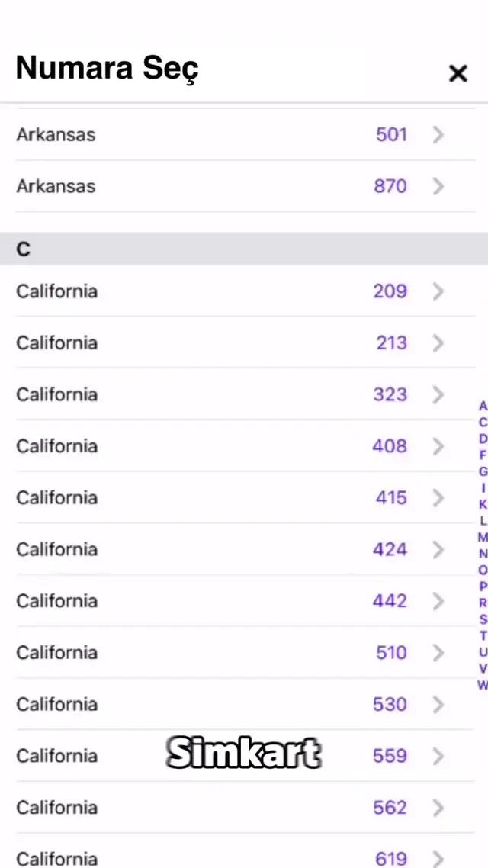Tap chevron for California 619

(438, 858)
